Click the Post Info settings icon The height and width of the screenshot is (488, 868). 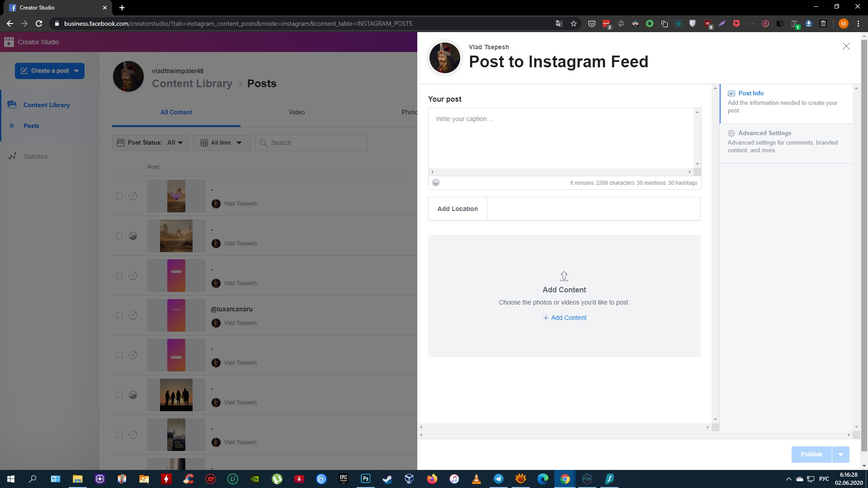pos(731,93)
